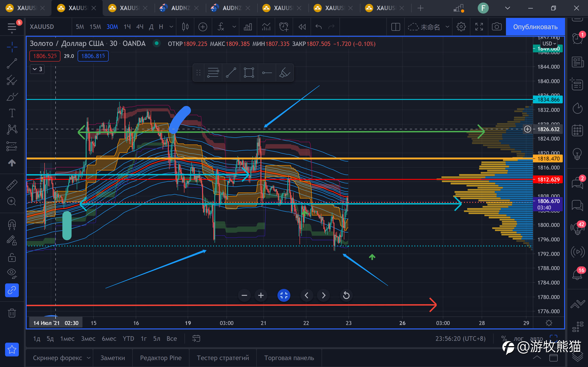Collapse the indicator legend chevron labeled 3
This screenshot has height=367, width=588.
37,69
